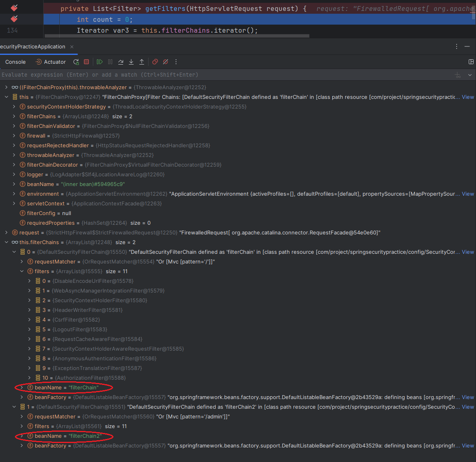Toggle Mute Breakpoints icon
476x462 pixels.
[x=165, y=62]
